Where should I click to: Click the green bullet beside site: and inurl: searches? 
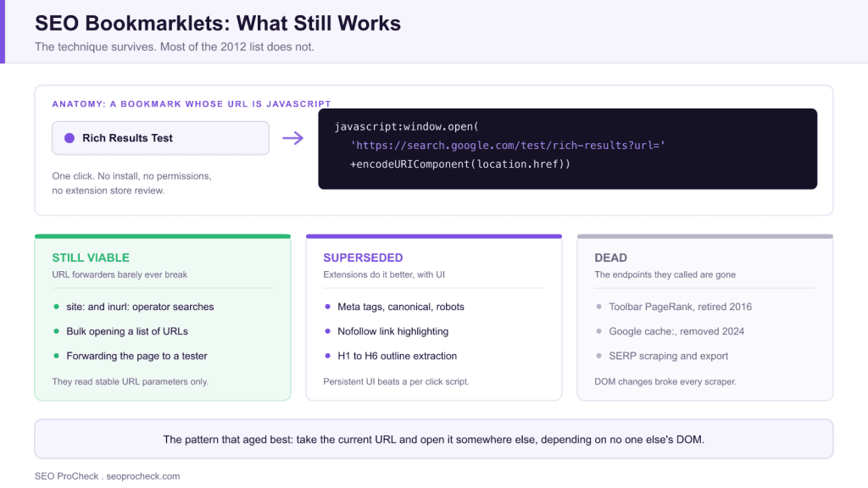(x=56, y=307)
